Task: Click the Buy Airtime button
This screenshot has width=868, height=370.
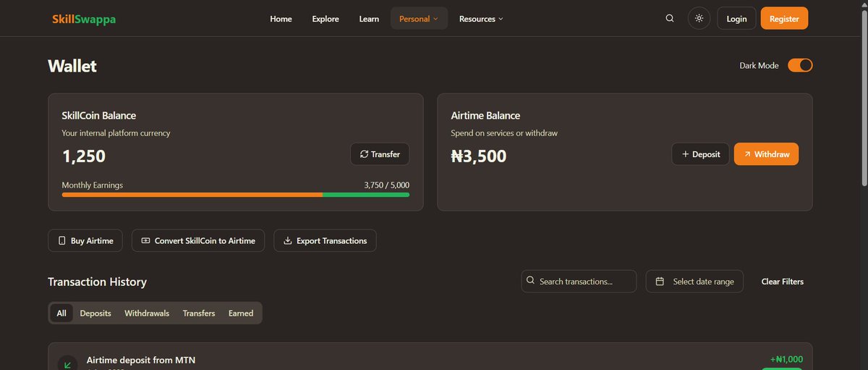Action: 85,240
